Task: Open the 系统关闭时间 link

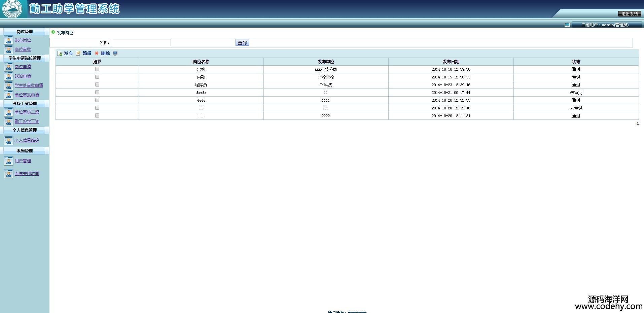Action: pyautogui.click(x=27, y=174)
